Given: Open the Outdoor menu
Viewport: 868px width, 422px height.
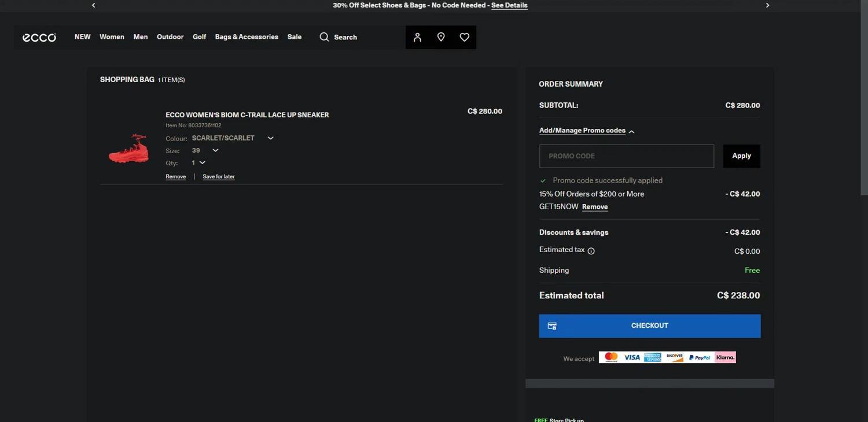Looking at the screenshot, I should [x=170, y=37].
